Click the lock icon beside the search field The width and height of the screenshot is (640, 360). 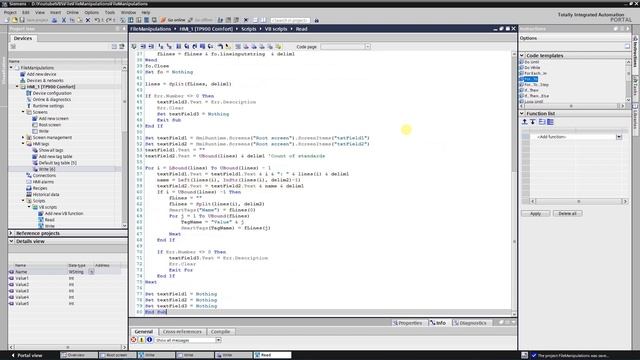[317, 20]
